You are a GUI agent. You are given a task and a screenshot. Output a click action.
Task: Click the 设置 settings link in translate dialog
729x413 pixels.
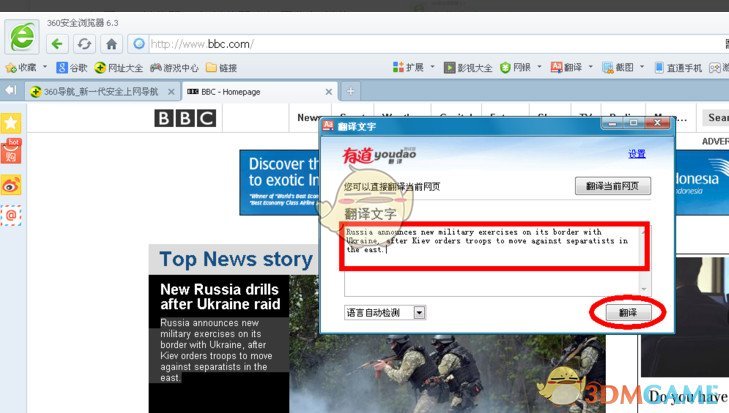click(637, 153)
